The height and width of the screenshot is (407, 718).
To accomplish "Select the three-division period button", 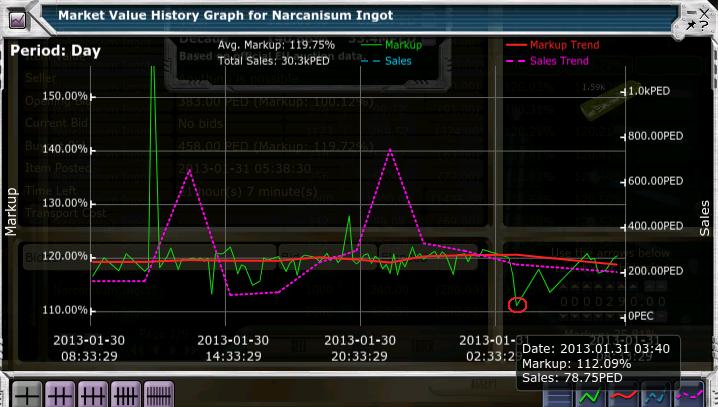I will [94, 394].
